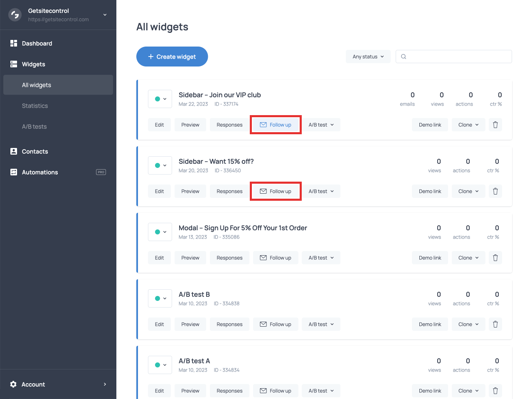The image size is (532, 399).
Task: Click the search magnifier icon
Action: coord(403,57)
